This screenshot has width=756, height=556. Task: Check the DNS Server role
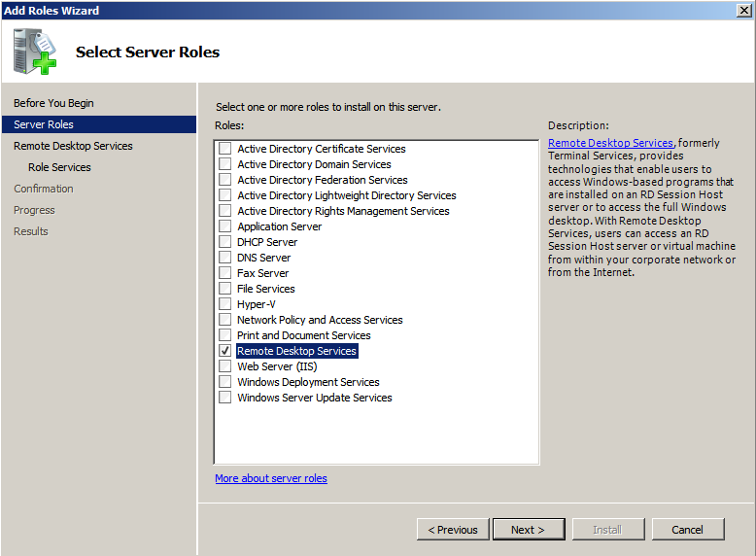click(x=224, y=257)
